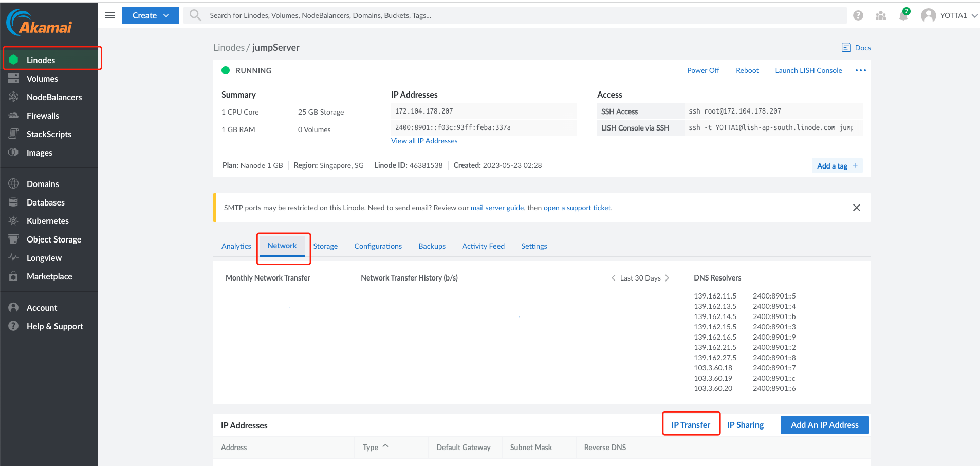This screenshot has height=466, width=980.
Task: Click the Linodes hexagon sidebar icon
Action: 13,60
